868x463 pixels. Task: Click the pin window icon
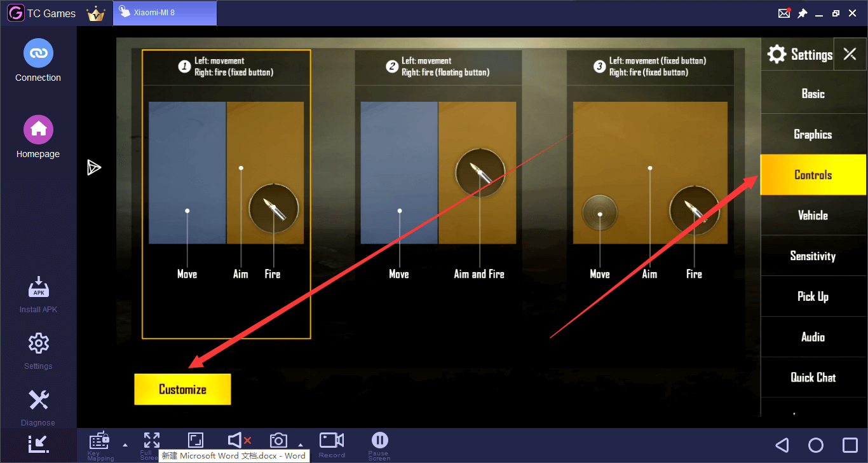pos(803,13)
